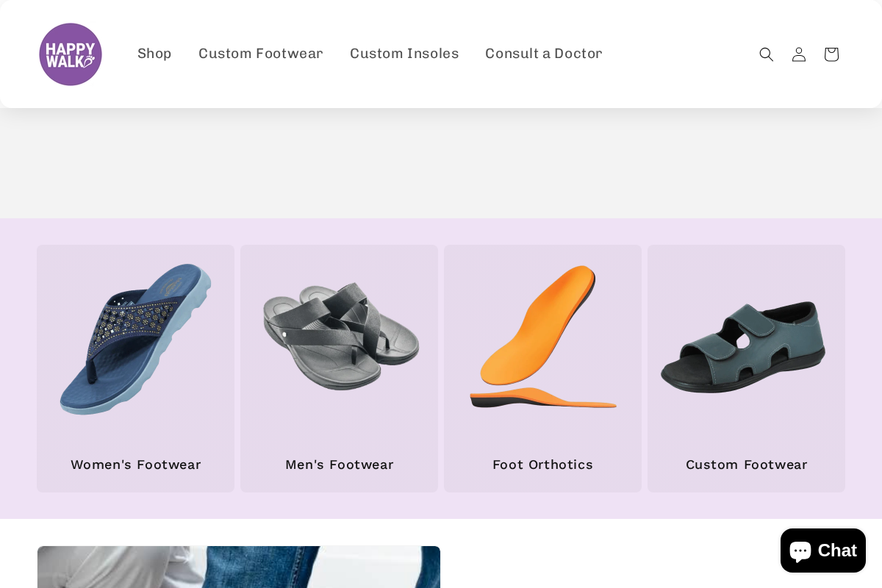The width and height of the screenshot is (882, 588).
Task: Click the partially visible photo at the bottom
Action: (238, 566)
